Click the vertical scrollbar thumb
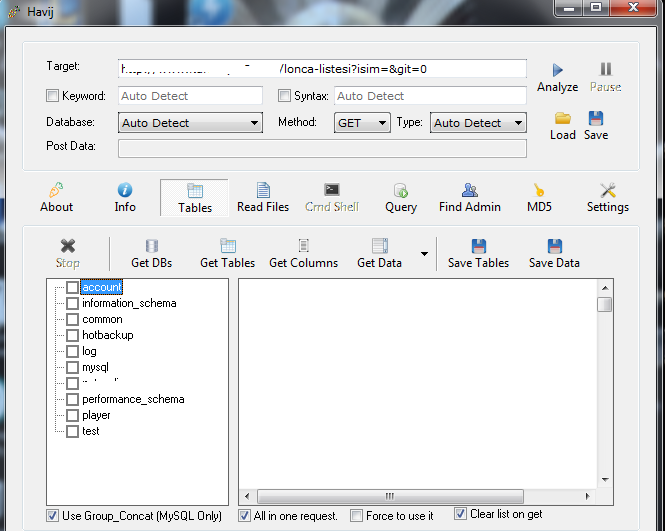The height and width of the screenshot is (531, 665). pos(605,304)
